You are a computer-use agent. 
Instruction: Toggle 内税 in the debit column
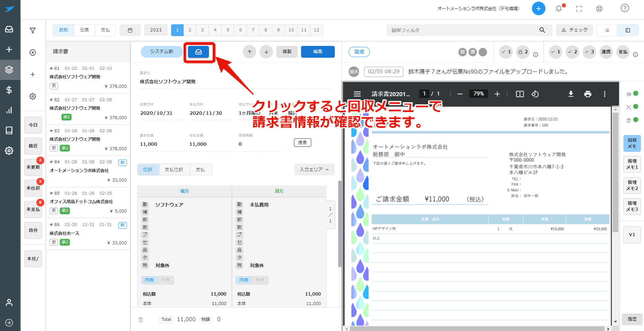(x=149, y=280)
